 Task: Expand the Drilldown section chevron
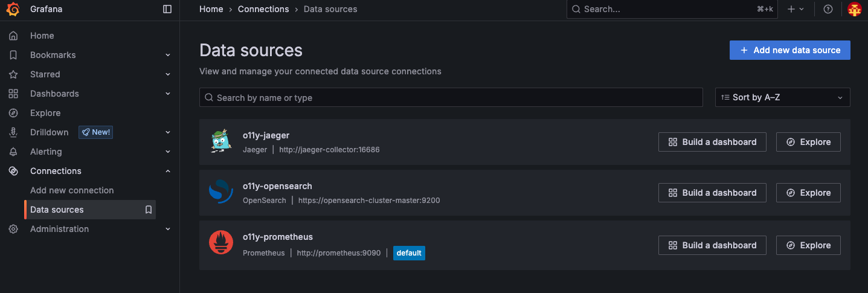pos(168,132)
